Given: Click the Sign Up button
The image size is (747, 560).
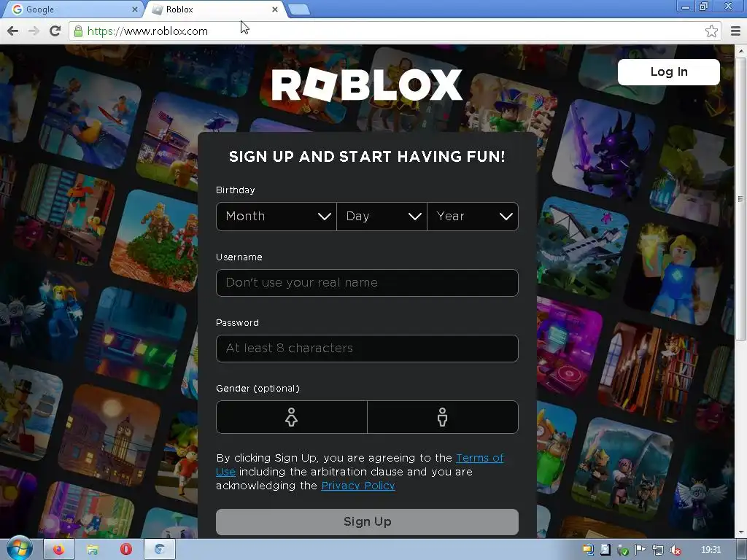Looking at the screenshot, I should tap(367, 522).
